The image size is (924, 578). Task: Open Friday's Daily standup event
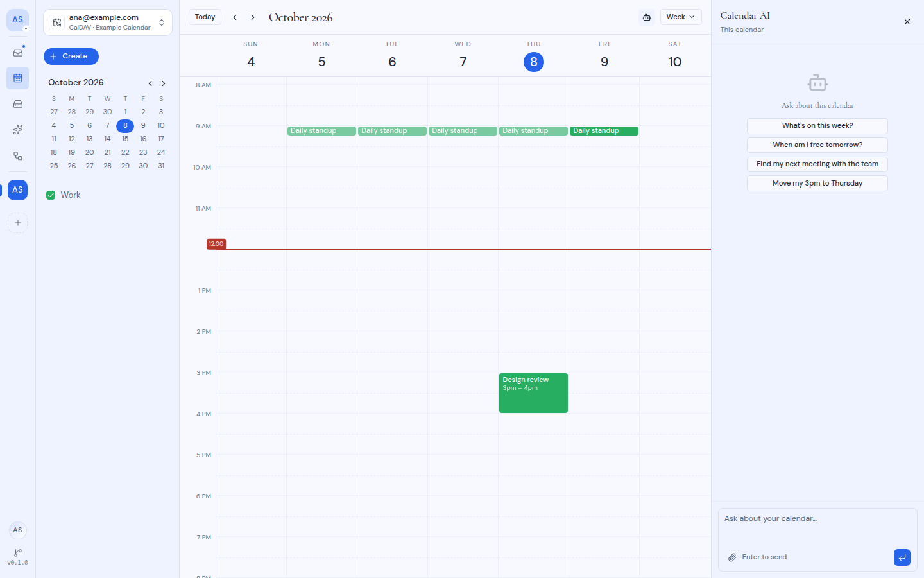[604, 131]
